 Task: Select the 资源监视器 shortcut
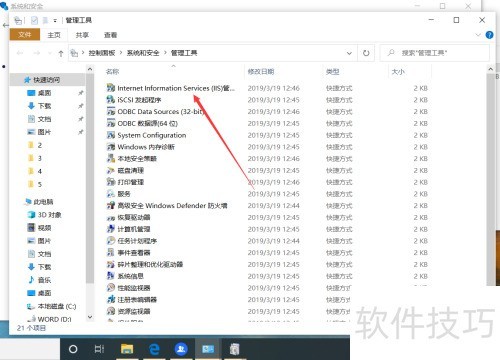click(128, 311)
